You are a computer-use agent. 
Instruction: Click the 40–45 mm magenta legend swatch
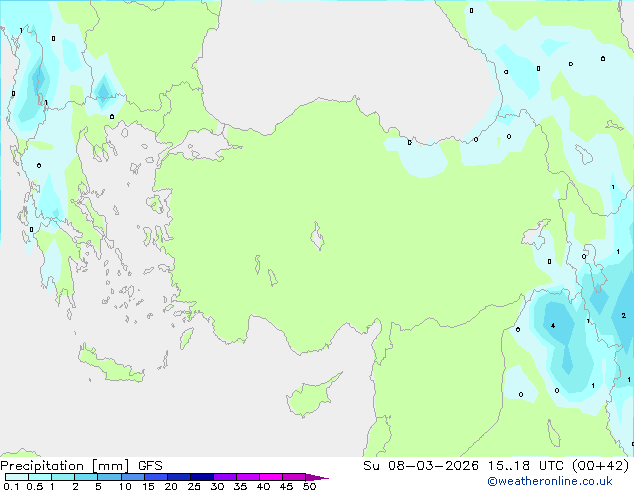[271, 477]
